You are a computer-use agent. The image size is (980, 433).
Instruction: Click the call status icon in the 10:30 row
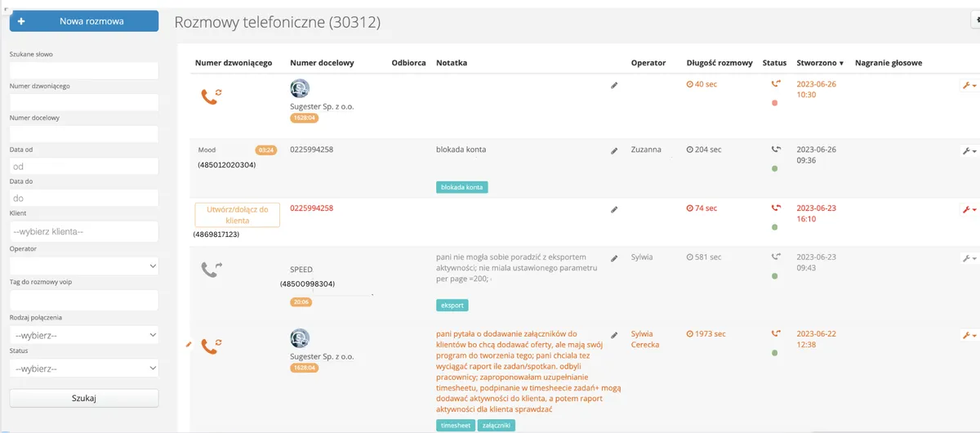point(775,83)
